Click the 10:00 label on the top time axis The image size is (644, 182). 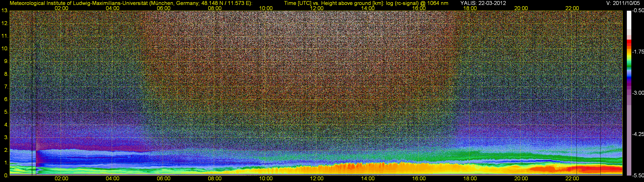click(266, 8)
